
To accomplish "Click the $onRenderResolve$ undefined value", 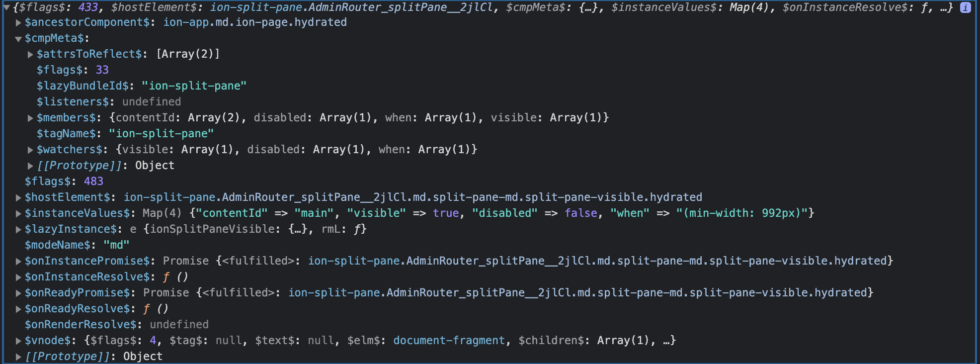I will point(179,325).
